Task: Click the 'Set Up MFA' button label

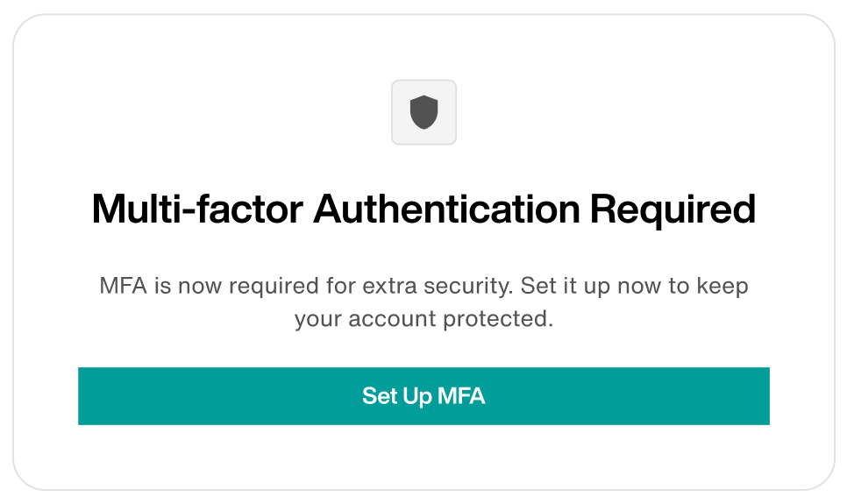Action: (x=423, y=396)
